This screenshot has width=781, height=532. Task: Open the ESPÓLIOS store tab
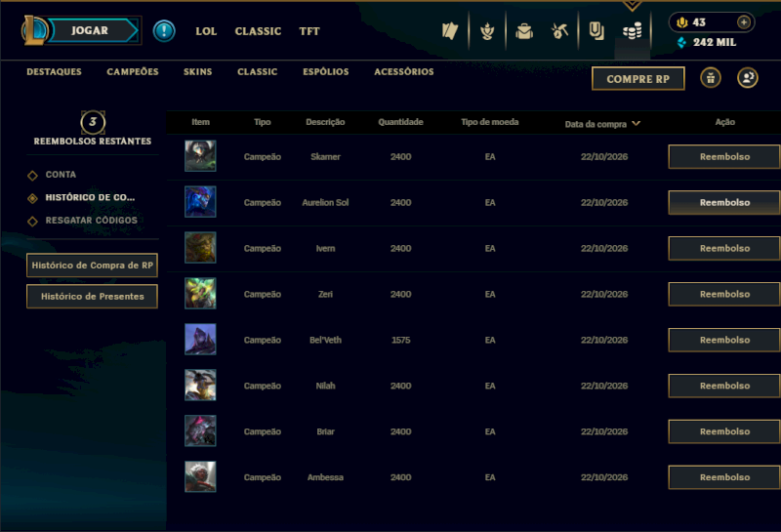click(x=326, y=71)
